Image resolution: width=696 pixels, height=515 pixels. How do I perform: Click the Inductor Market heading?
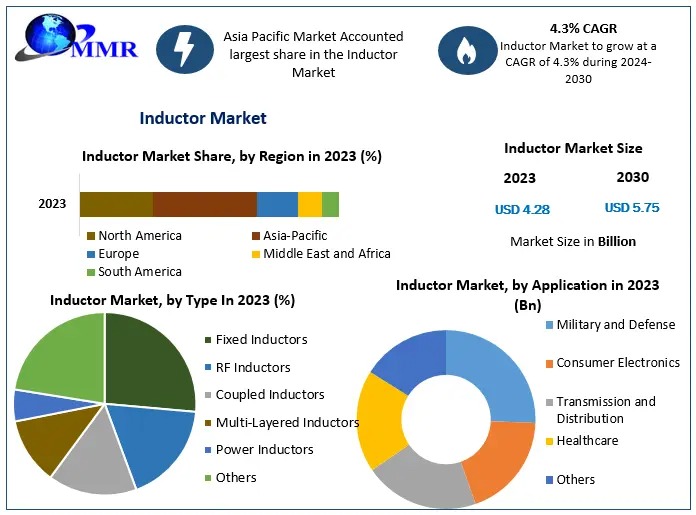(x=203, y=119)
